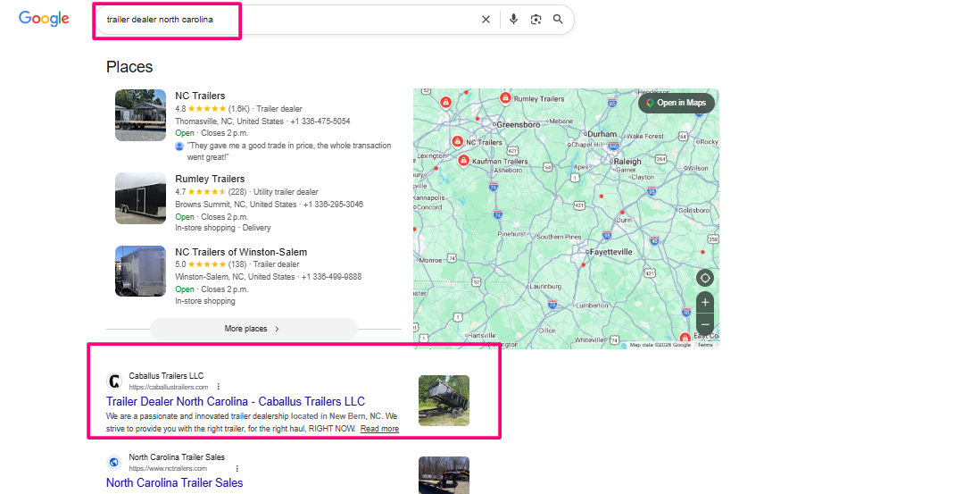Viewport: 980px width, 494px height.
Task: Open the 'Trailer Dealer North Carolina - Caballus Trailers LLC' result
Action: (236, 401)
